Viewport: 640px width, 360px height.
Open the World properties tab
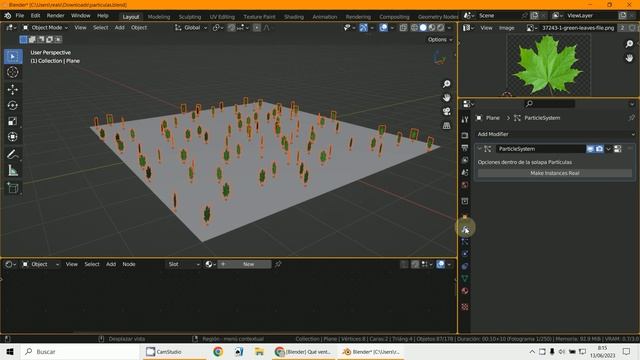[465, 184]
